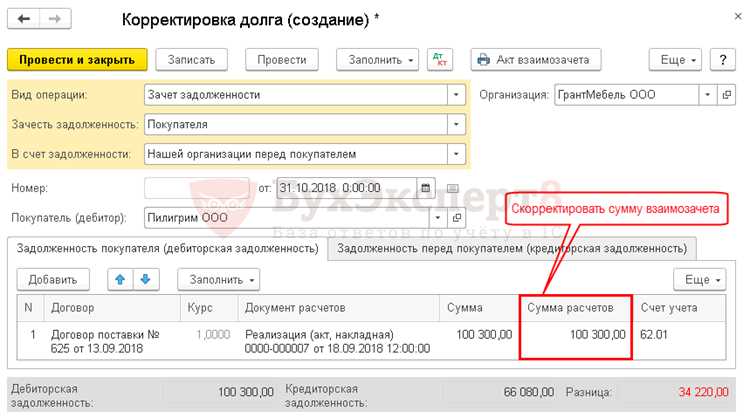
Task: Open ГрантМебель ООО organization card icon
Action: [727, 95]
